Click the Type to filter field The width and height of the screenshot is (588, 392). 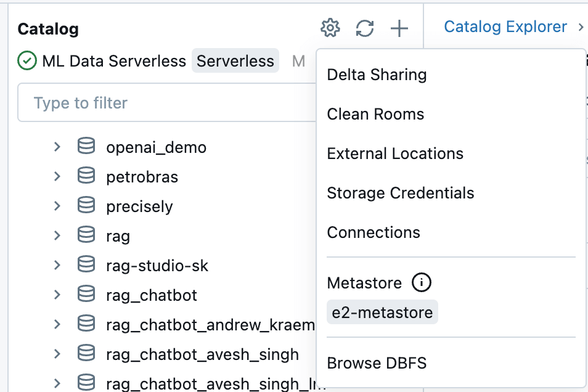166,102
